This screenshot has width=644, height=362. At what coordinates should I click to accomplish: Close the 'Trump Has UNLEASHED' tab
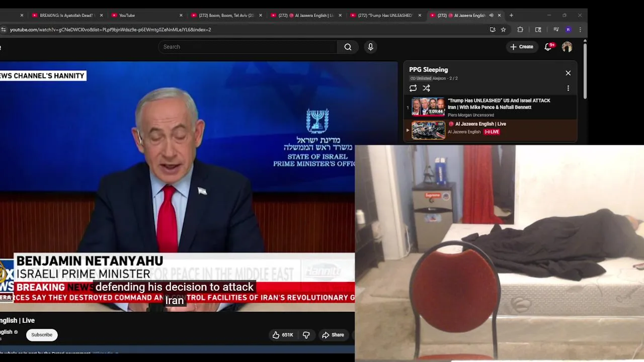coord(420,16)
